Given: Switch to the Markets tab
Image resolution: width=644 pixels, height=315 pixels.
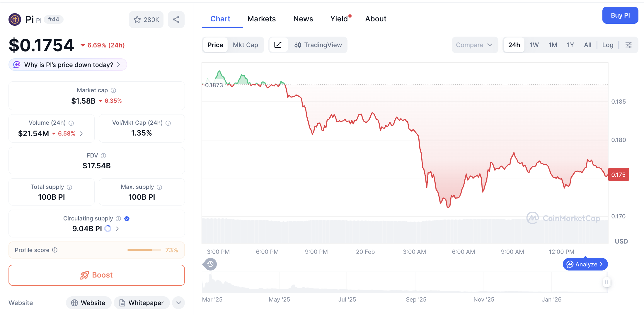Looking at the screenshot, I should click(x=262, y=18).
